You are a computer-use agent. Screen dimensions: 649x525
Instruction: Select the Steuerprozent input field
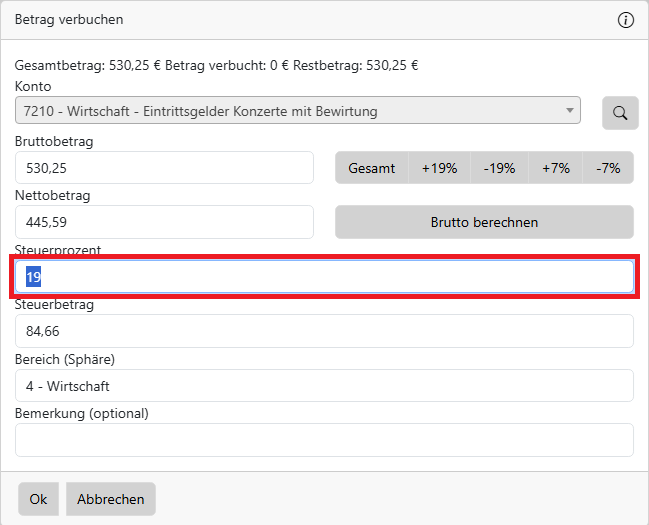[x=324, y=277]
